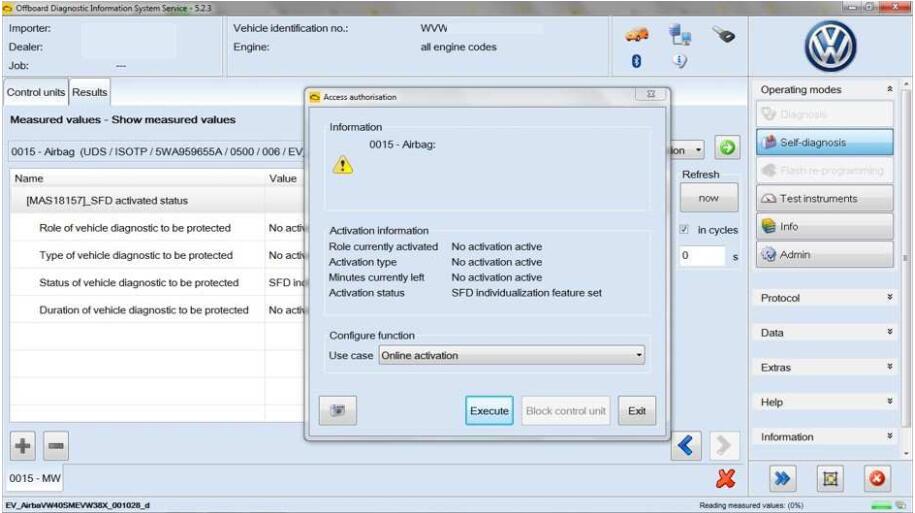This screenshot has width=915, height=513.
Task: Expand the Protocol section
Action: [x=889, y=298]
